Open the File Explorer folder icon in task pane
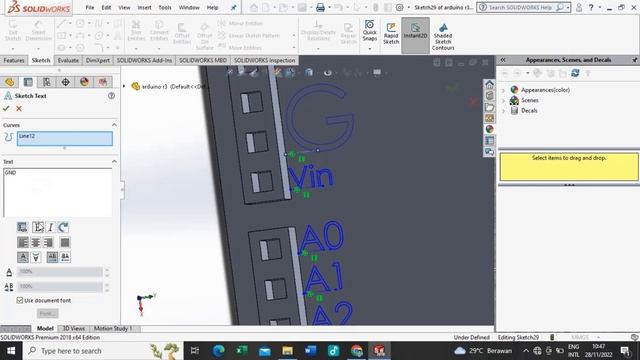This screenshot has height=360, width=640. click(489, 107)
